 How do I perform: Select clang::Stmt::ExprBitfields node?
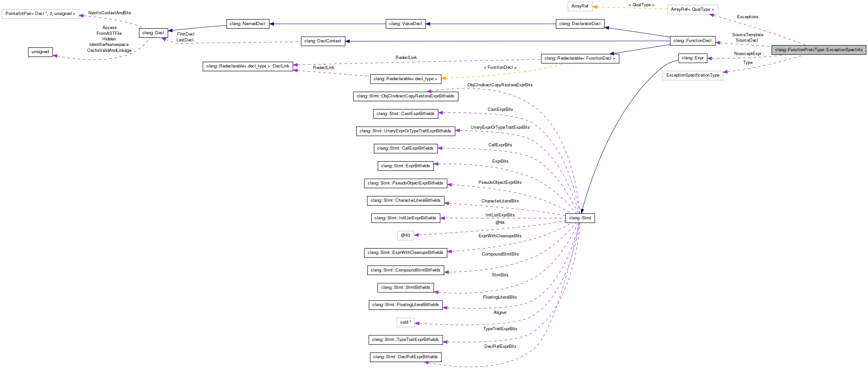click(405, 166)
